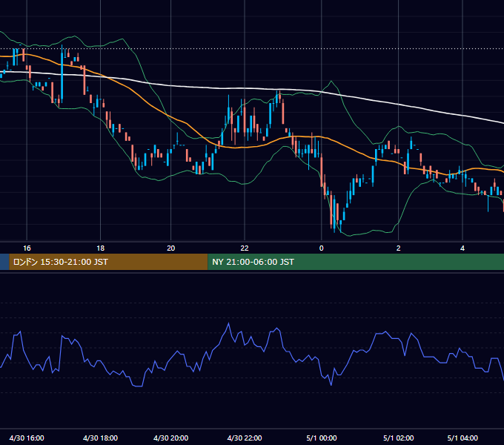Click the 18 hour label on price chart axis
The height and width of the screenshot is (445, 504).
tap(101, 248)
